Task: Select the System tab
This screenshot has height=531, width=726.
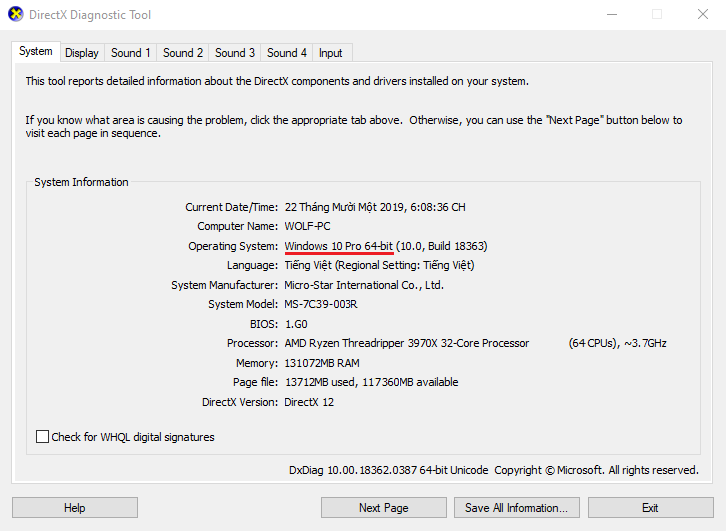Action: pyautogui.click(x=36, y=51)
